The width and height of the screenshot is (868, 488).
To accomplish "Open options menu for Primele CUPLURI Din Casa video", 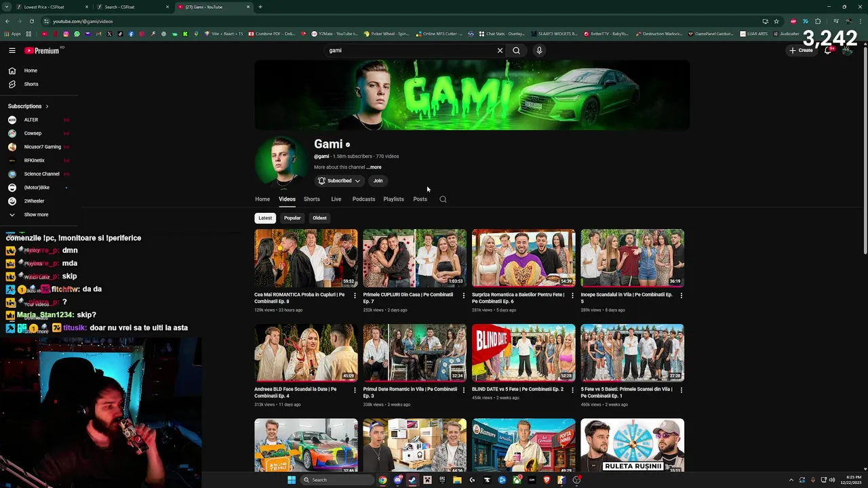I will tap(464, 296).
